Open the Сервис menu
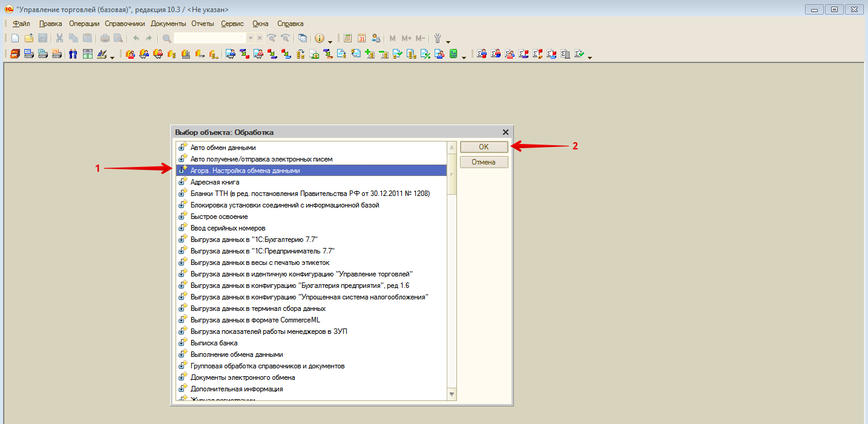Image resolution: width=868 pixels, height=424 pixels. point(232,24)
